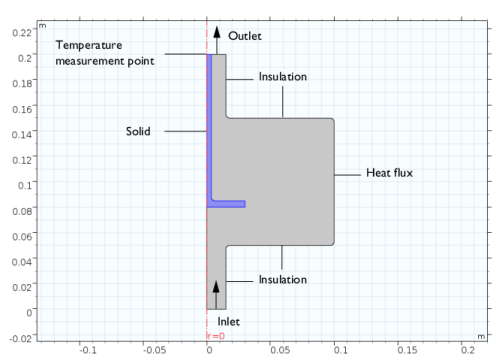Click the Inlet arrow at bottom

pos(216,295)
